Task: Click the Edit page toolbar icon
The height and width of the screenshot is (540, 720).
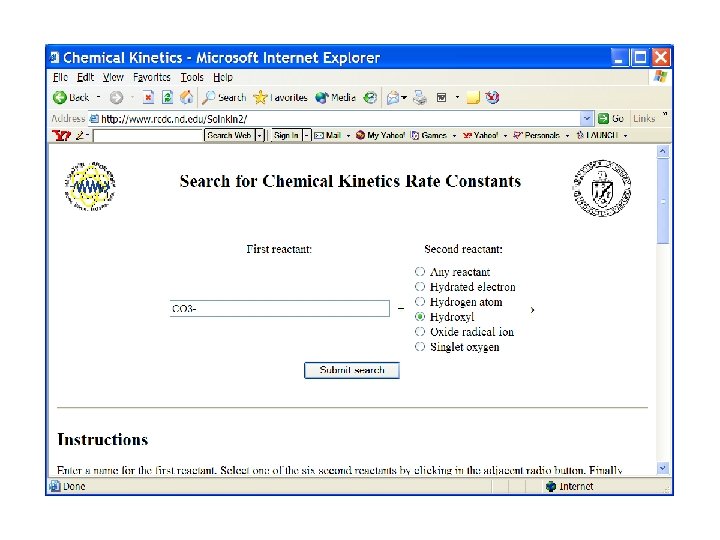Action: pyautogui.click(x=441, y=97)
